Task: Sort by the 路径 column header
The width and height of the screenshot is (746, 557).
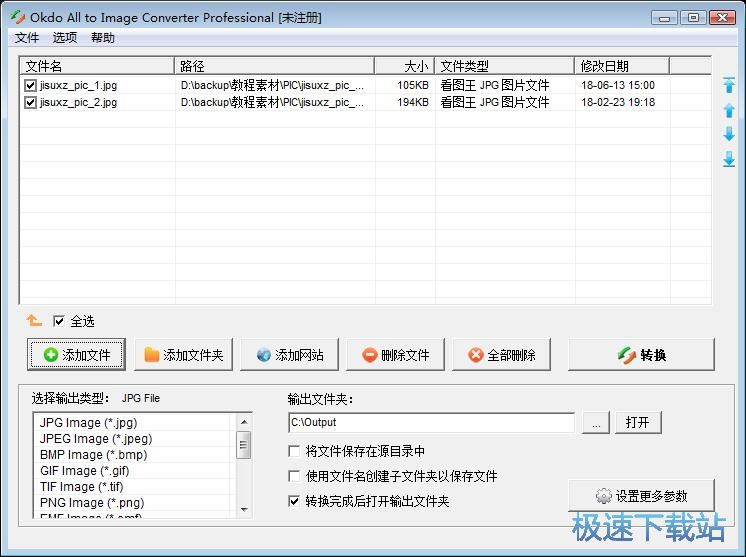Action: [x=275, y=66]
